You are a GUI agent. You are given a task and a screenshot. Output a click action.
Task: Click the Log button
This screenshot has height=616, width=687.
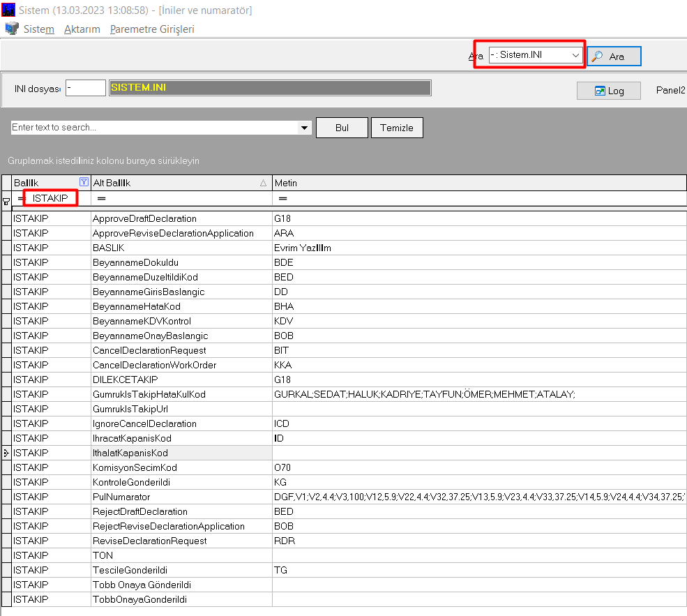coord(609,91)
